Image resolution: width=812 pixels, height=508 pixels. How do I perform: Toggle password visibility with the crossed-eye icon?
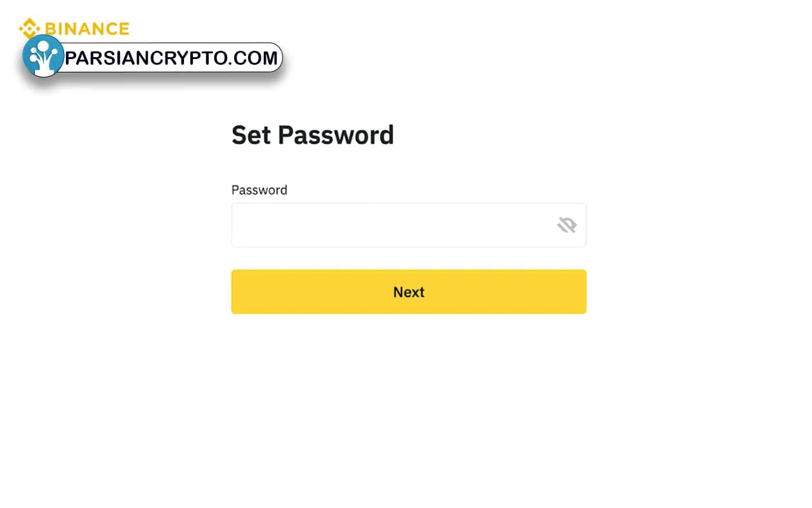point(567,225)
